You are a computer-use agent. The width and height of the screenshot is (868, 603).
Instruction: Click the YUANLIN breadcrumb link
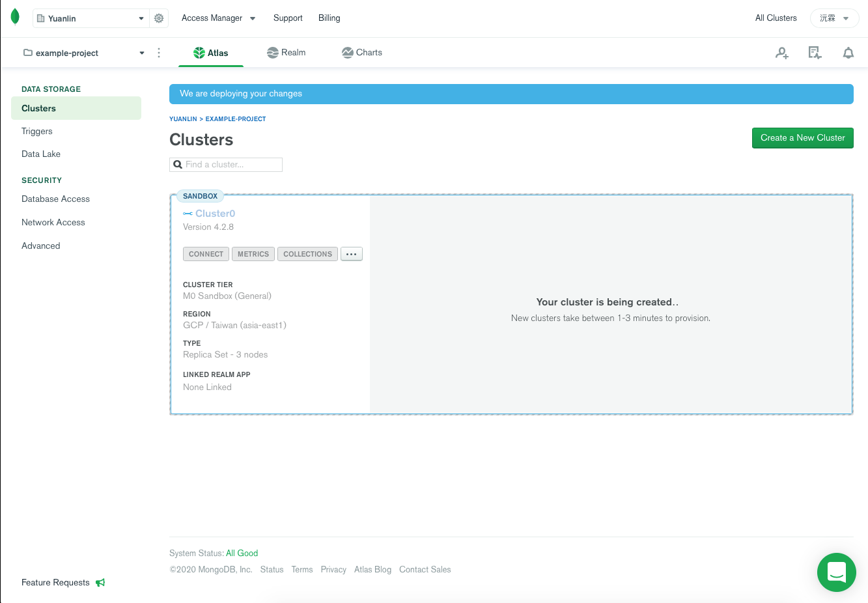(183, 119)
